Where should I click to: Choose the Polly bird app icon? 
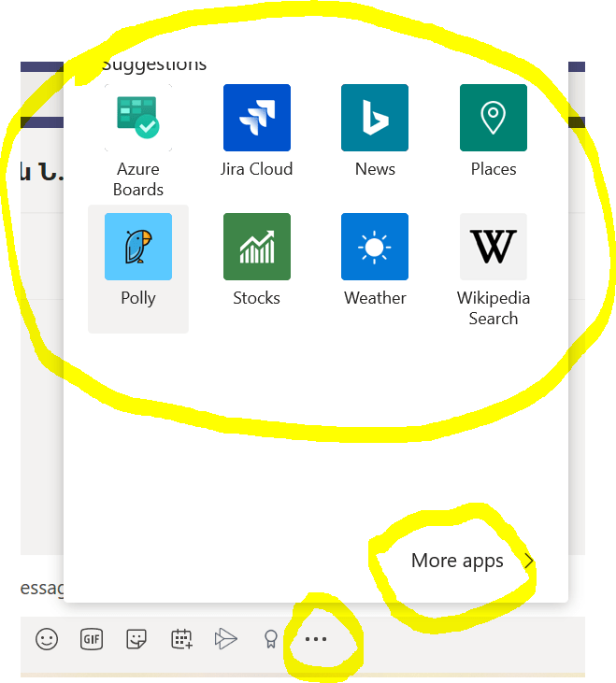138,247
